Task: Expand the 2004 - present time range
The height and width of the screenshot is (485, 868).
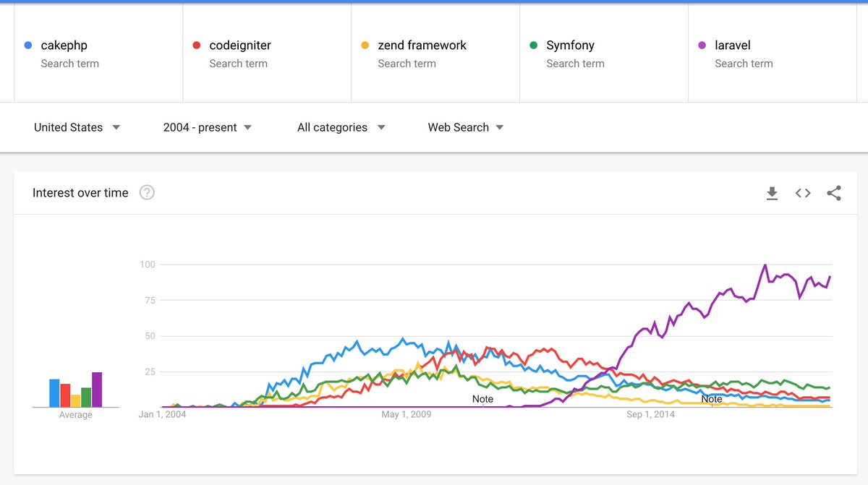Action: (207, 128)
